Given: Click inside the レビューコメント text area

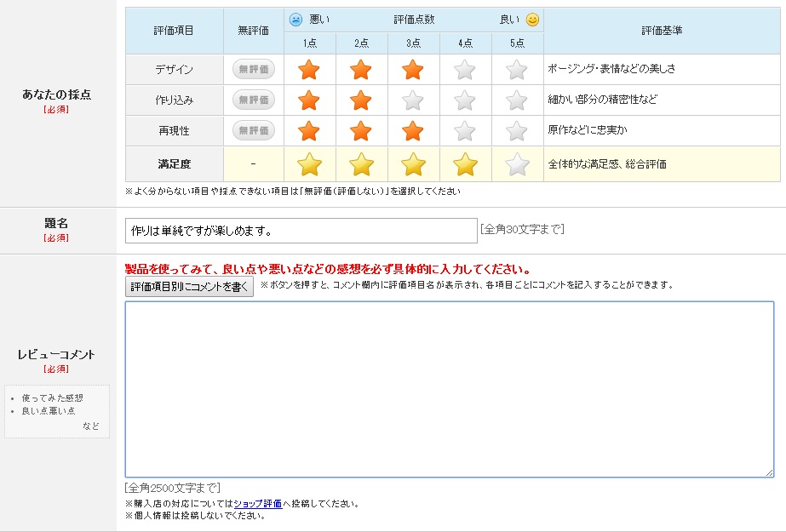Looking at the screenshot, I should coord(449,389).
